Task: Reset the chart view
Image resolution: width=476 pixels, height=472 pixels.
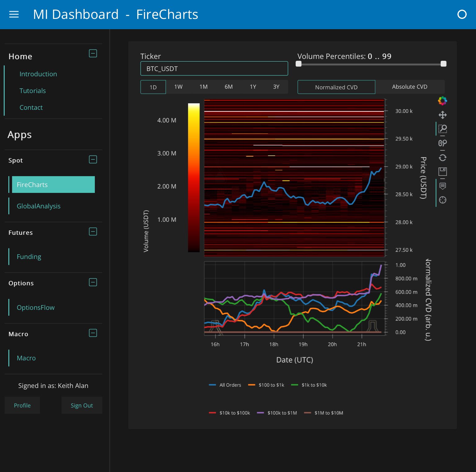Action: (x=443, y=158)
